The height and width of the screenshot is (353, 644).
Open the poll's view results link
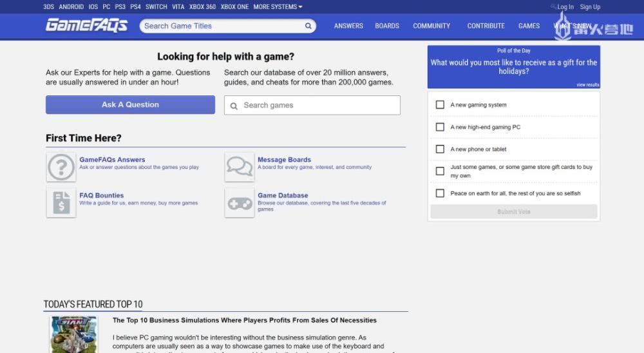click(x=588, y=84)
